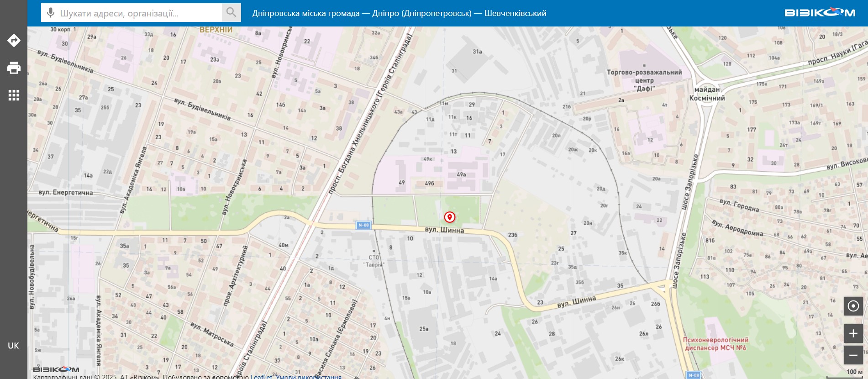Open the Умови використання link
This screenshot has width=868, height=379.
[x=309, y=377]
